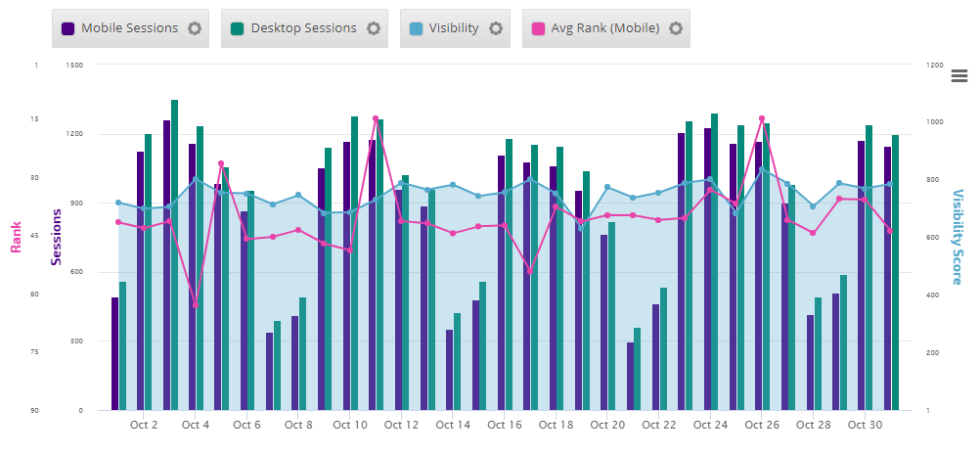
Task: Click the Rank axis title
Action: pyautogui.click(x=16, y=238)
